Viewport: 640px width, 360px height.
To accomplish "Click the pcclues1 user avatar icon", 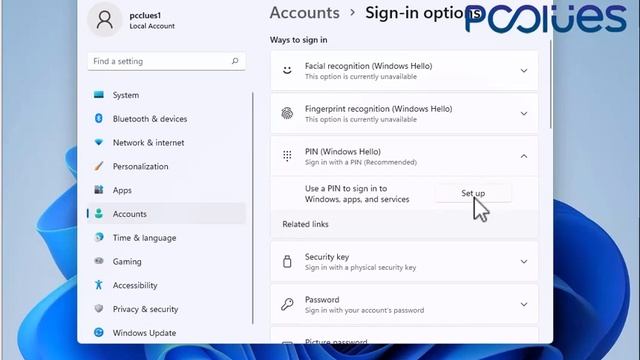I will click(x=104, y=20).
